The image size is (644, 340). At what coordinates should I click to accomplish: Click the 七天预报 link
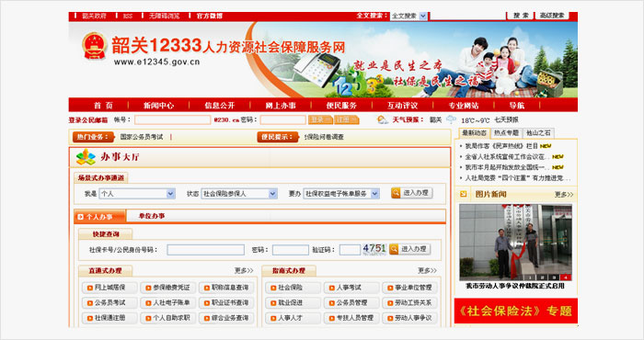click(x=506, y=119)
